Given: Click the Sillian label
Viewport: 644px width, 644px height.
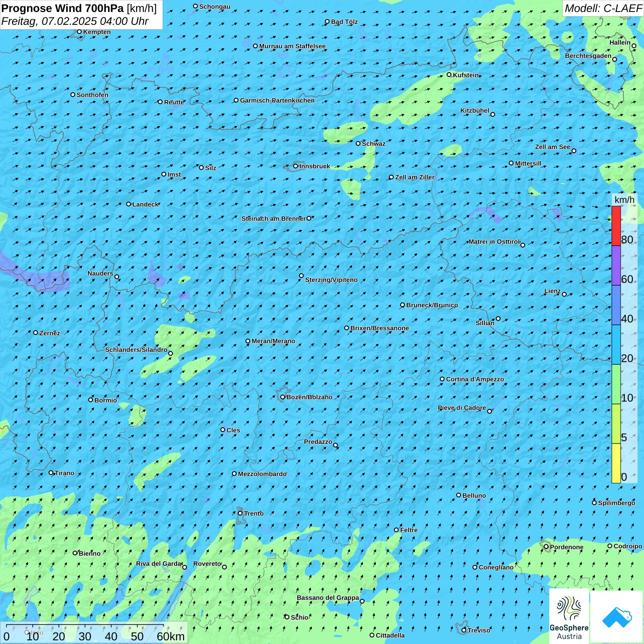Looking at the screenshot, I should [485, 323].
